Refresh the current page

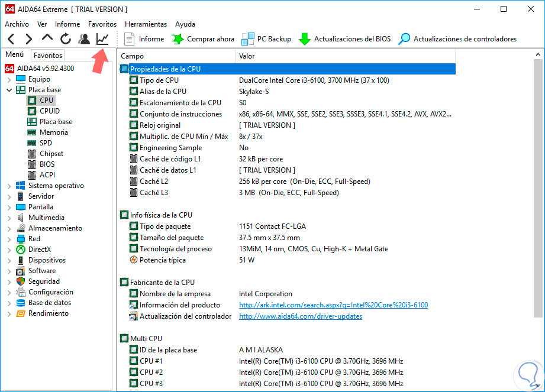[65, 39]
